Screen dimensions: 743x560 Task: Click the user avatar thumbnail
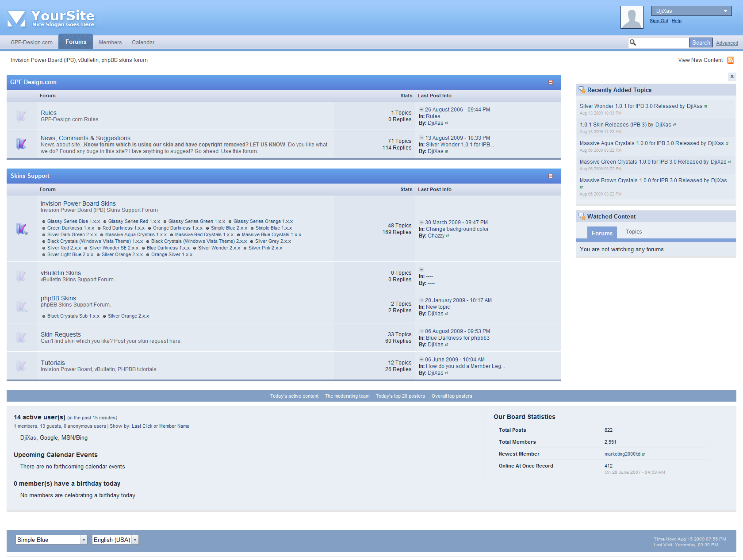click(x=632, y=17)
